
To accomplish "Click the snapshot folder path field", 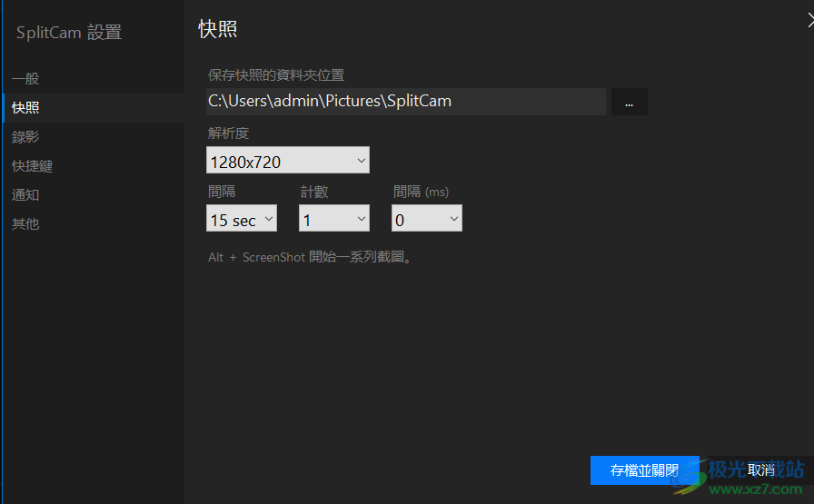I will [x=406, y=101].
